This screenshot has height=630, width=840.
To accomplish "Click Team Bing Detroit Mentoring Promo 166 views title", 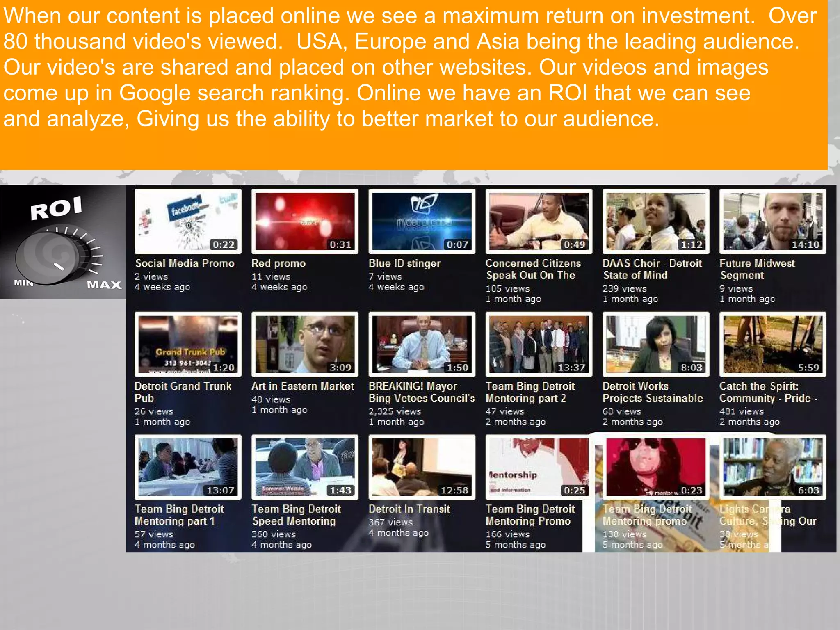I will 530,515.
